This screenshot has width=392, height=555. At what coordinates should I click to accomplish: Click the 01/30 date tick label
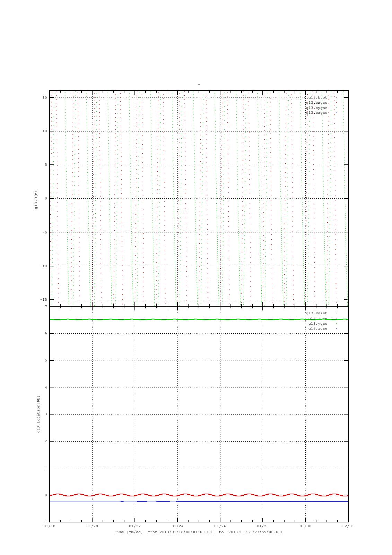(305, 526)
